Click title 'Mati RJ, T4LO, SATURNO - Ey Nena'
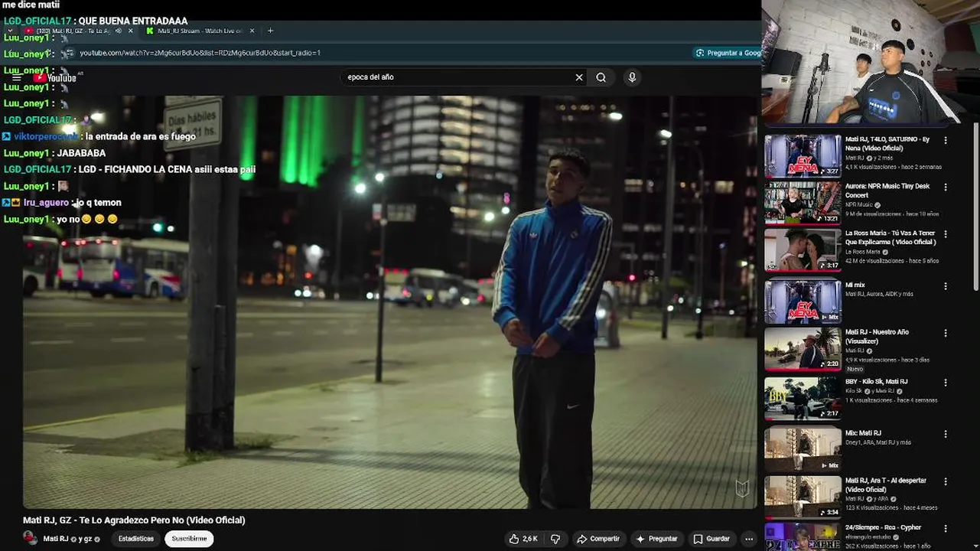This screenshot has height=551, width=980. click(887, 144)
